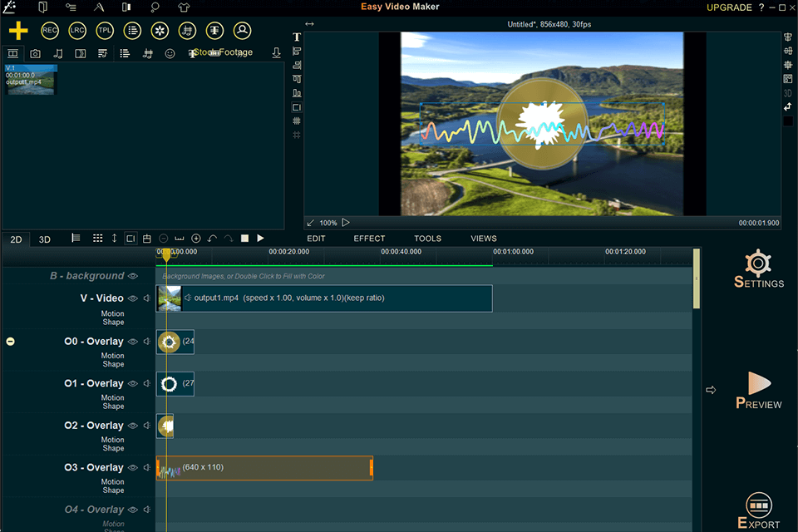The image size is (798, 532).
Task: Select the (640 x 110) clip on O3 track
Action: tap(264, 468)
